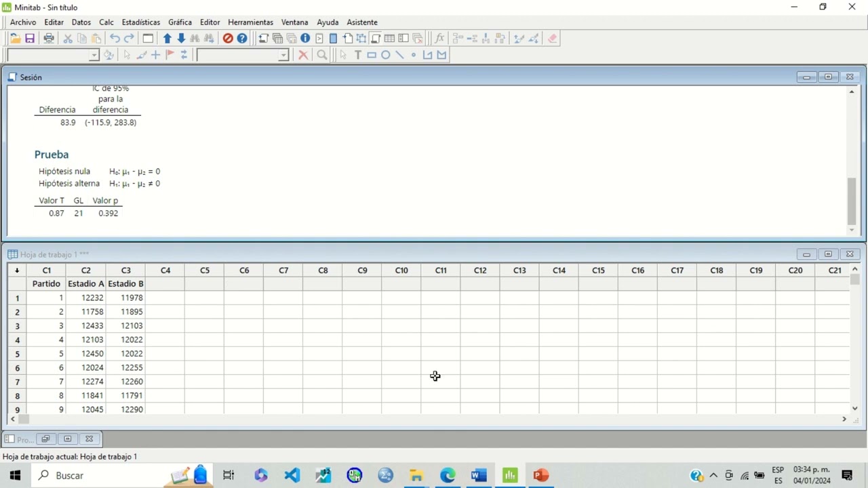Open the Editar menu
This screenshot has width=868, height=488.
pos(54,22)
